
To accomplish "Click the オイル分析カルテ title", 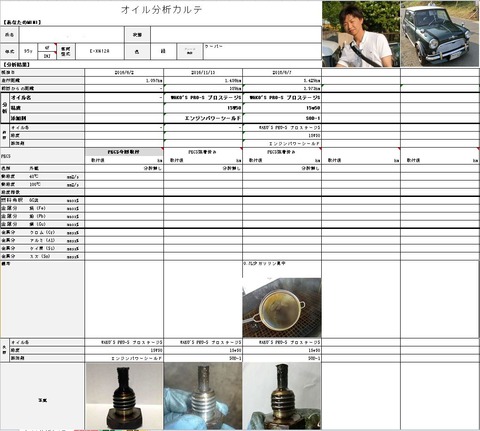I will click(161, 10).
